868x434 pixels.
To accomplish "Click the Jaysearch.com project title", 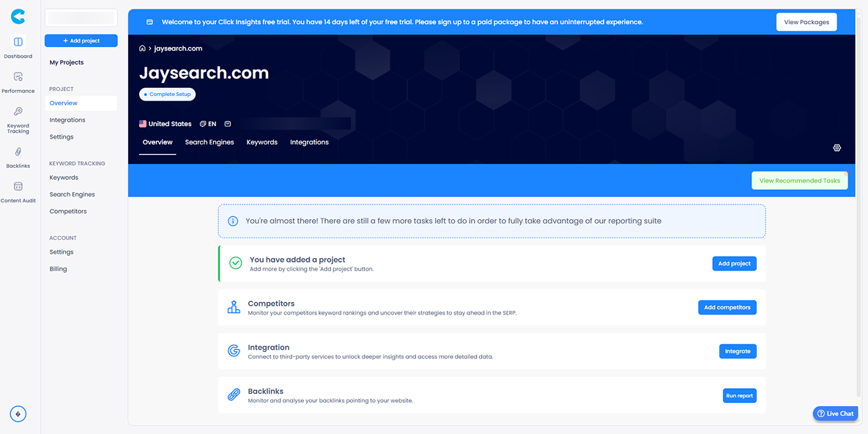I will (x=204, y=73).
